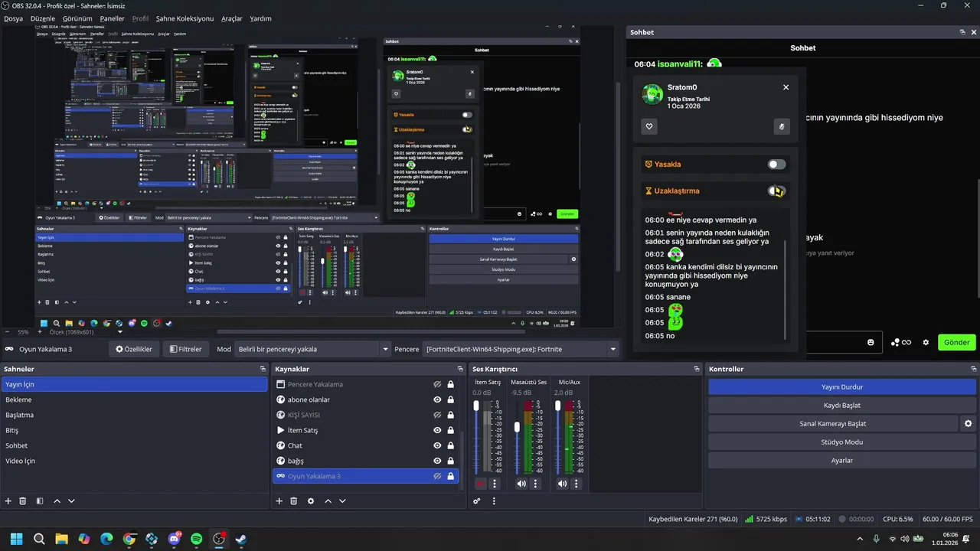
Task: Open emoji picker in chat input
Action: coord(871,342)
